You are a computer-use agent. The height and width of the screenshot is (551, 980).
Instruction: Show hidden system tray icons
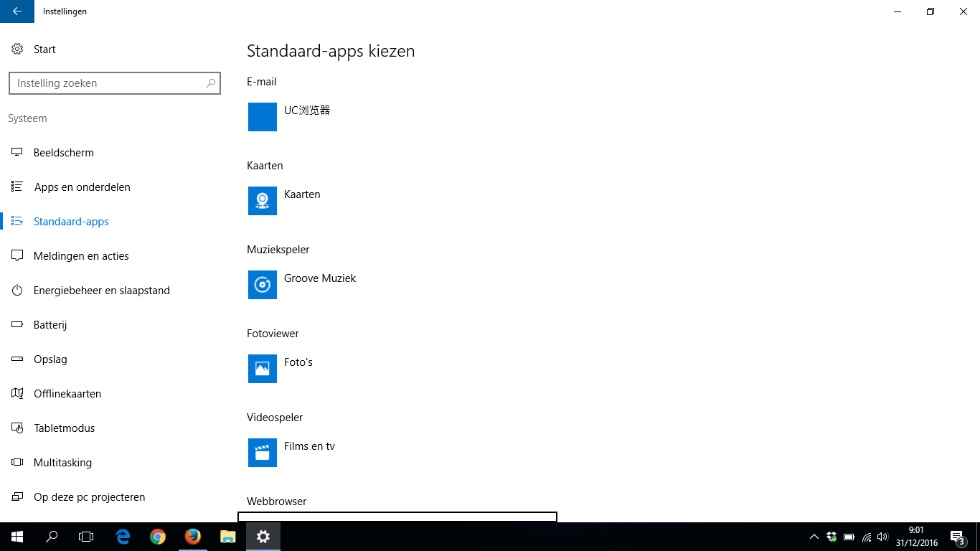(814, 537)
